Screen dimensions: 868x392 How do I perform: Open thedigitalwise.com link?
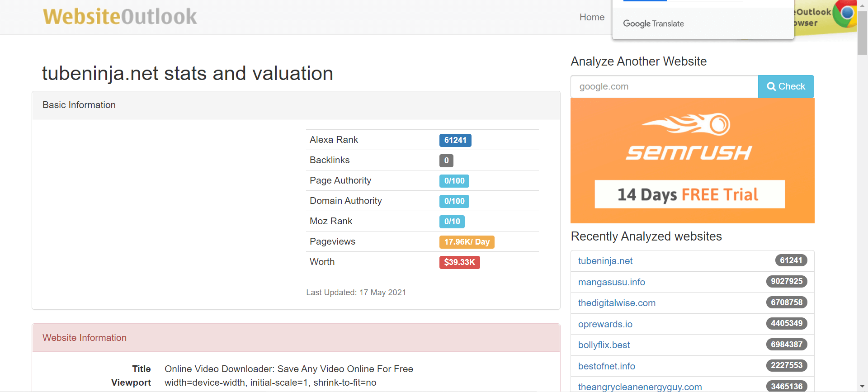617,303
